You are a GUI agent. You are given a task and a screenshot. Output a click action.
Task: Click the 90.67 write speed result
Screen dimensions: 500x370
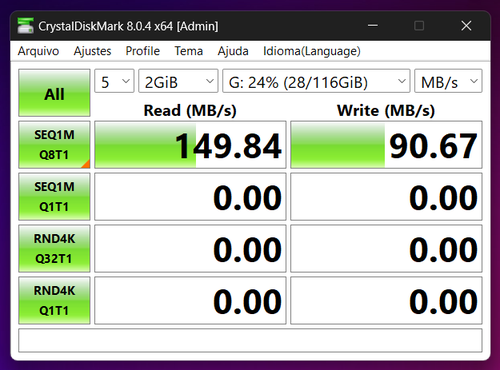[386, 145]
